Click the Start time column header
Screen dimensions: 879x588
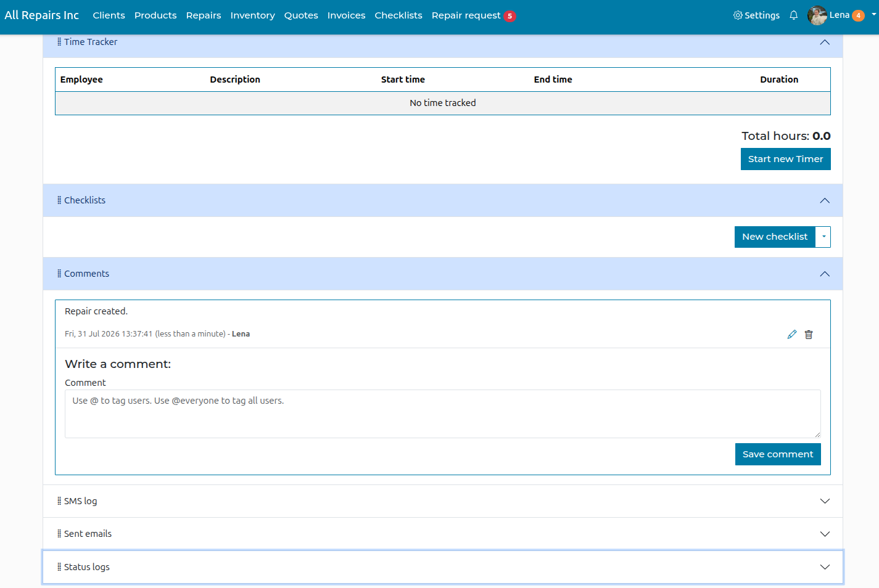click(403, 80)
